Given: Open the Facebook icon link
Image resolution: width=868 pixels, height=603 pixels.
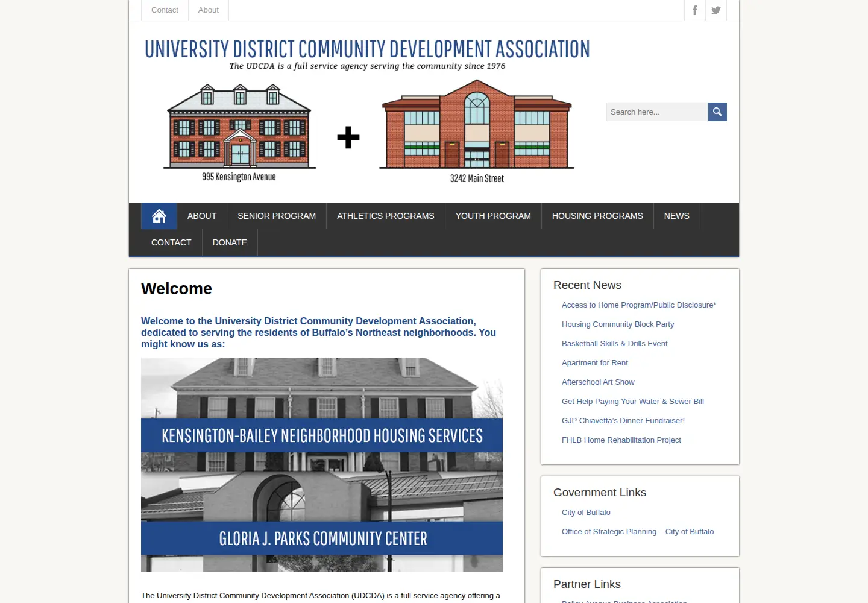Looking at the screenshot, I should click(695, 10).
